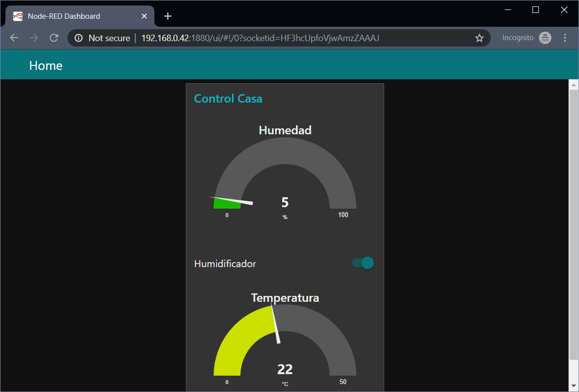Go back using the browser back arrow

click(14, 38)
